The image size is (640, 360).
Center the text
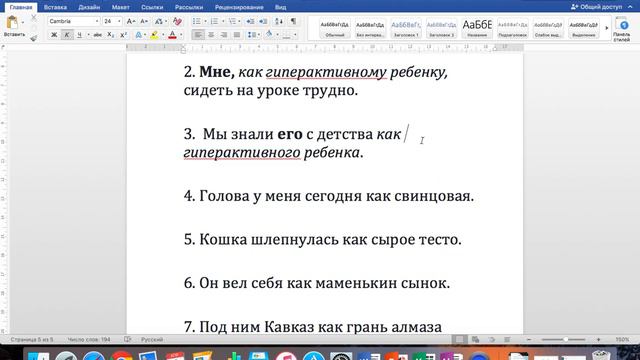pyautogui.click(x=211, y=35)
